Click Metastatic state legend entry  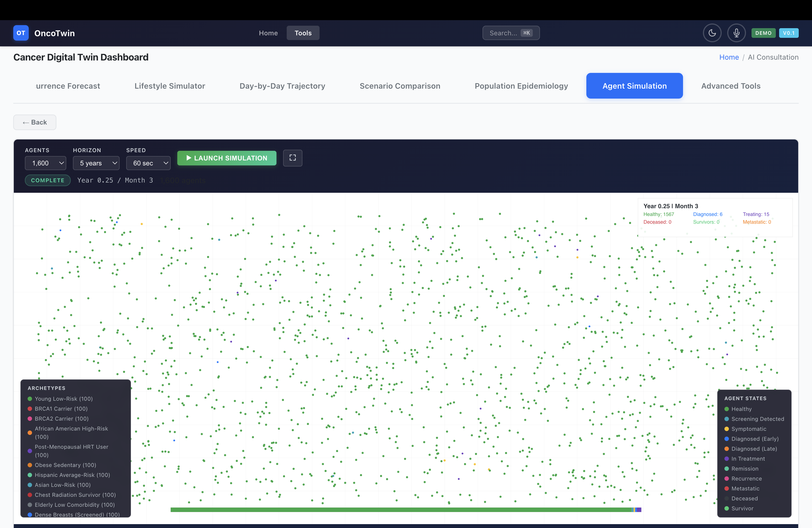click(745, 489)
